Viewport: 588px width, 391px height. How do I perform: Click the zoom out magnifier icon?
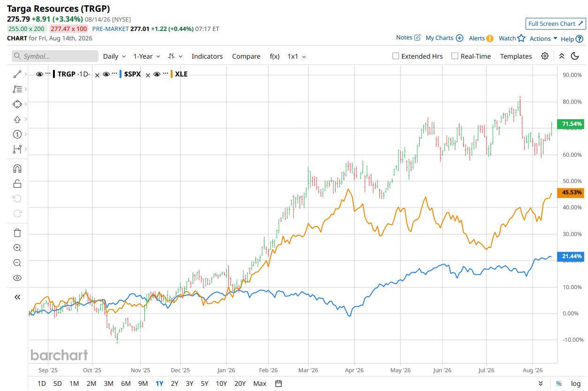coord(17,263)
